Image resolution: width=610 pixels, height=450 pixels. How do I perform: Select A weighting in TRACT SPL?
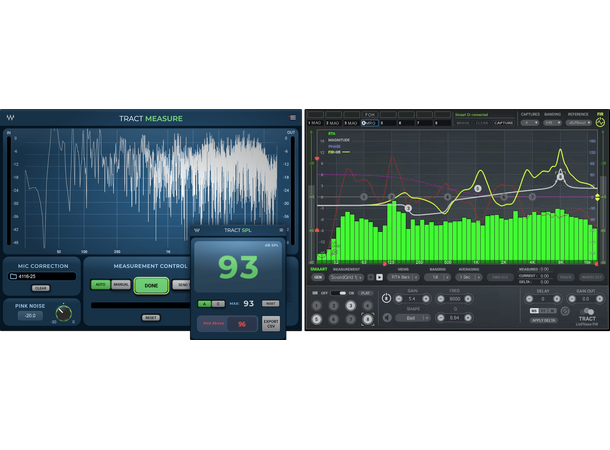(204, 304)
